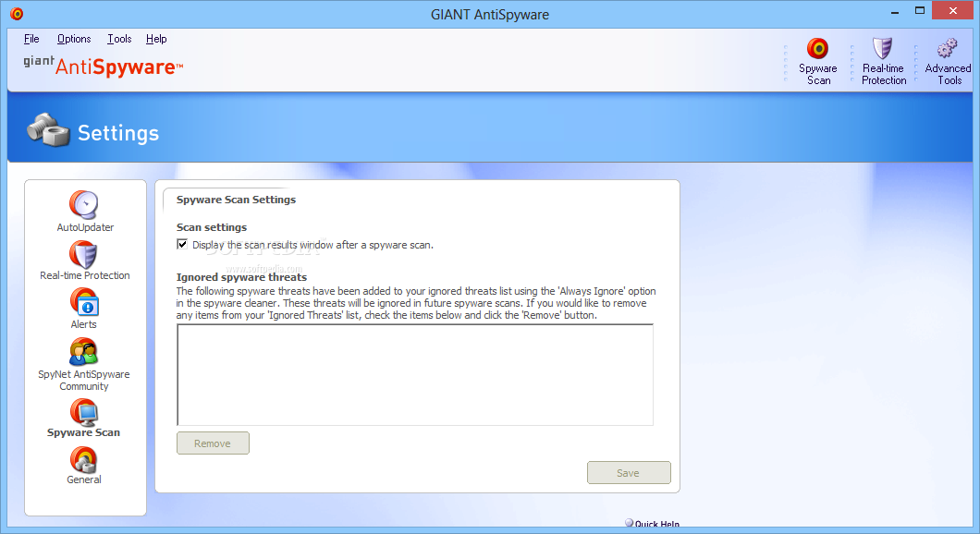Open Real-time Protection from top toolbar
Viewport: 980px width, 534px height.
coord(883,48)
